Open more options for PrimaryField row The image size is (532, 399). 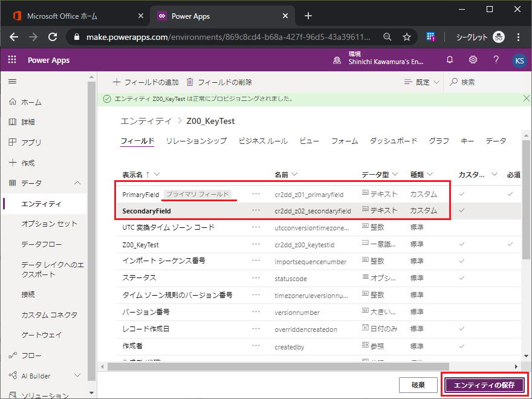tap(256, 194)
